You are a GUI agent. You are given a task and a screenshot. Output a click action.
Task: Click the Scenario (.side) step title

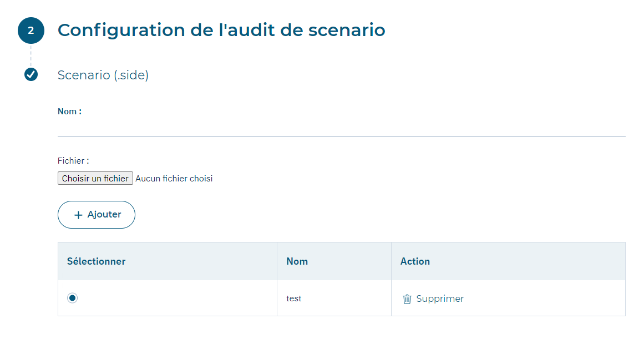(x=103, y=75)
